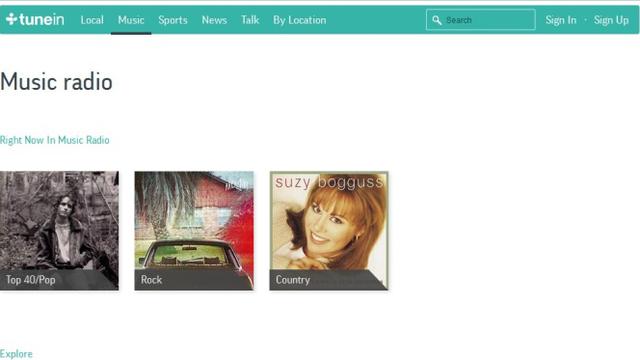Open the Rock station tile
The height and width of the screenshot is (360, 640).
194,231
